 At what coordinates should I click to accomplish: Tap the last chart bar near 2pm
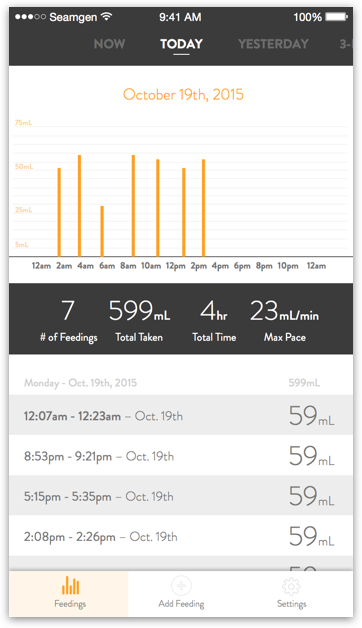tap(203, 208)
